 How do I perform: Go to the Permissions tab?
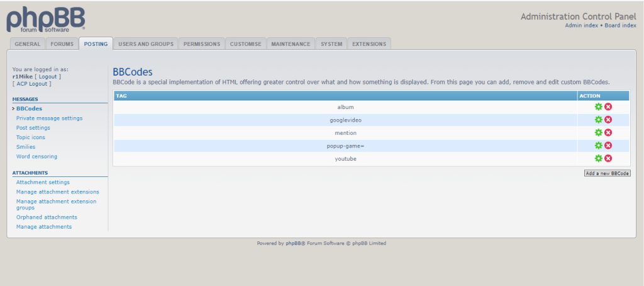[x=202, y=44]
